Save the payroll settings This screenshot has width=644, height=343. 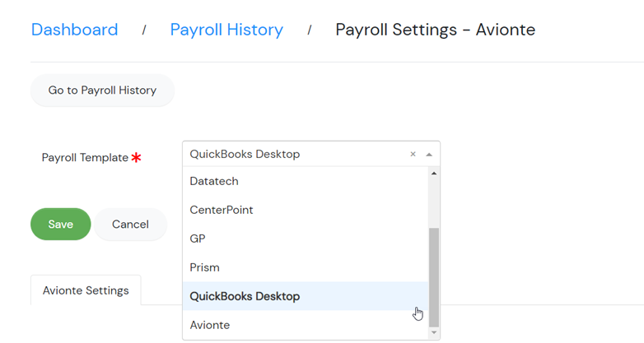pyautogui.click(x=61, y=224)
